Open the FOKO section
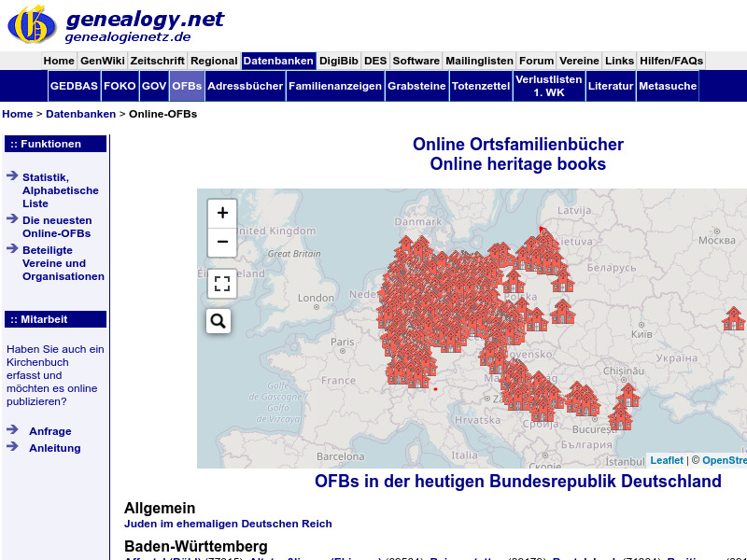Image resolution: width=747 pixels, height=560 pixels. [x=120, y=85]
